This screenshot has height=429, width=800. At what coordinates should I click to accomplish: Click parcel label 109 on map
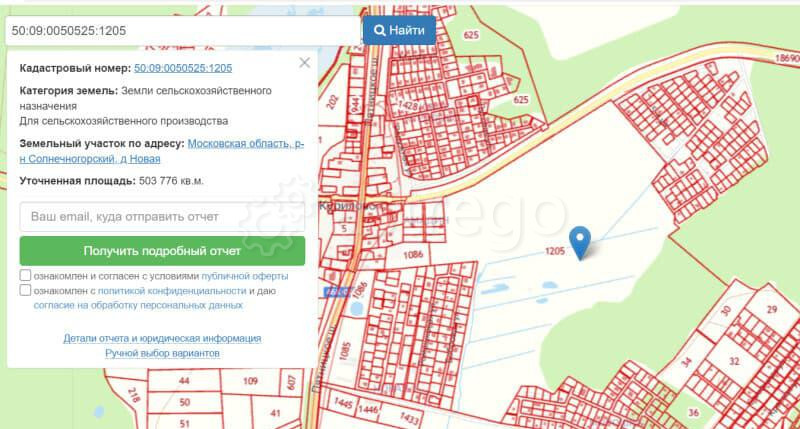pos(250,381)
